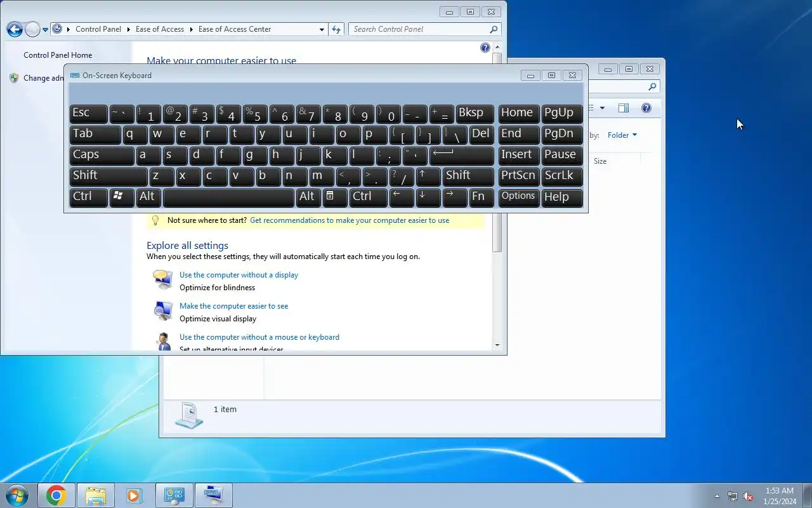
Task: Click the Bksp key
Action: [475, 114]
